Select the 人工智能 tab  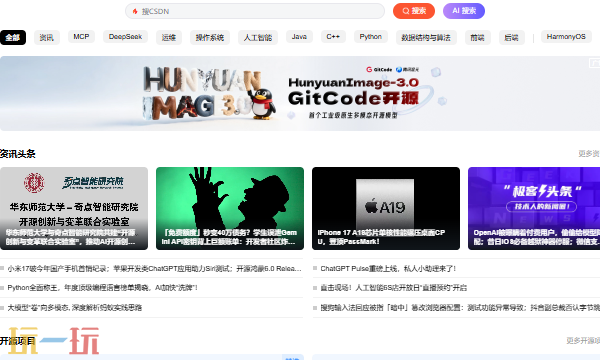coord(258,37)
